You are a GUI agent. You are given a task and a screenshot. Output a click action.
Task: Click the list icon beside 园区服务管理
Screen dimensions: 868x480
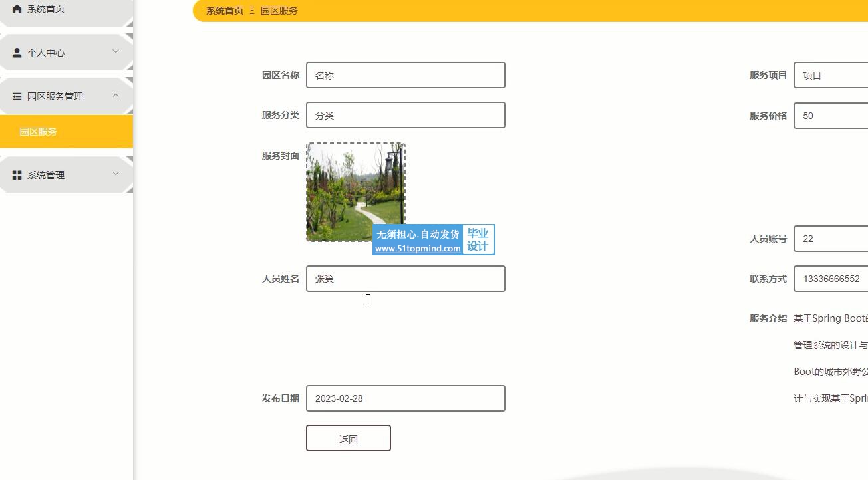pos(17,96)
